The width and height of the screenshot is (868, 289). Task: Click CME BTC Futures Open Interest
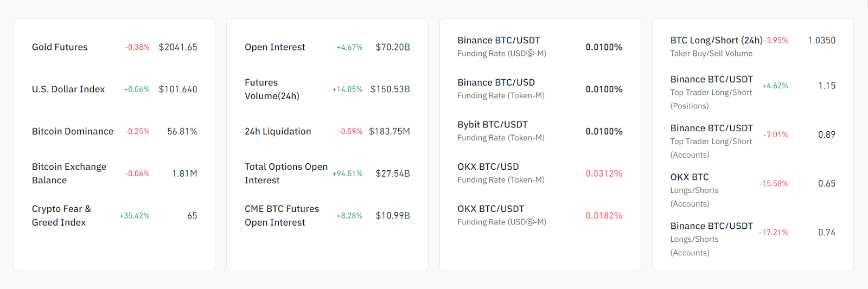coord(282,216)
